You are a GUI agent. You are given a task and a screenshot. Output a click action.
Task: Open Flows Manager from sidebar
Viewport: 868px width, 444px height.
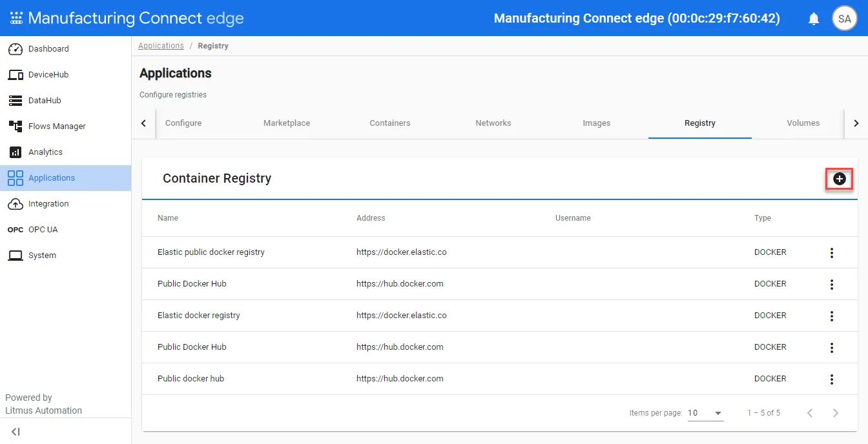[x=65, y=126]
